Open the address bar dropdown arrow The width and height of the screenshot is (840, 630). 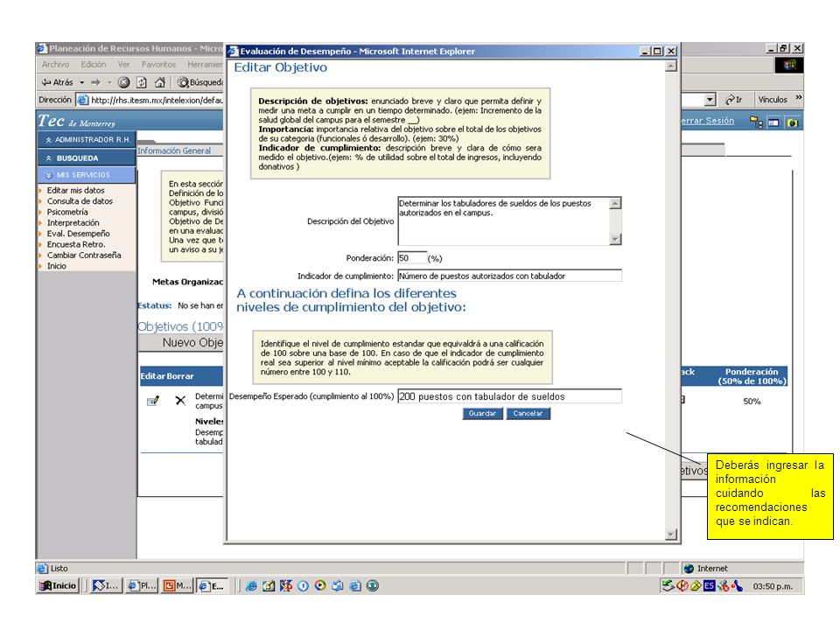point(710,100)
